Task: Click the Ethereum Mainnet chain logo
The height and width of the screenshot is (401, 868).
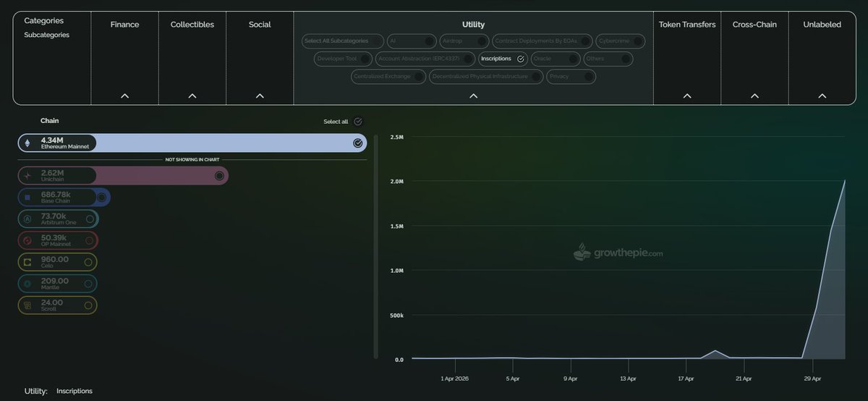Action: click(28, 143)
